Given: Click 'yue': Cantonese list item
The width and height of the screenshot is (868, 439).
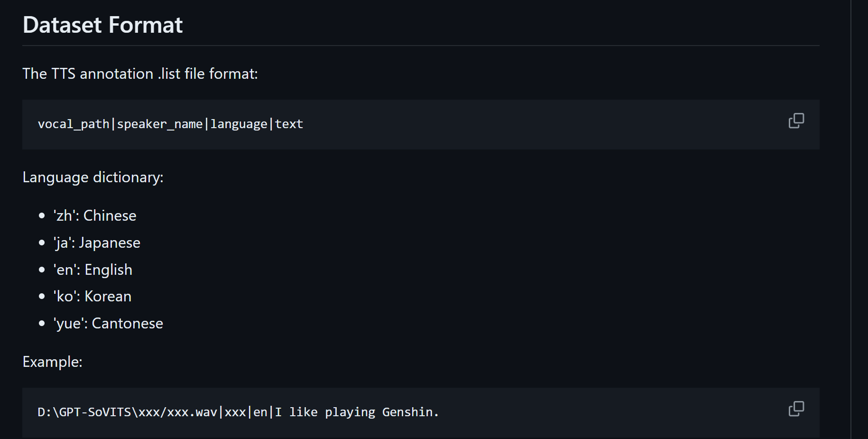Looking at the screenshot, I should [x=108, y=323].
